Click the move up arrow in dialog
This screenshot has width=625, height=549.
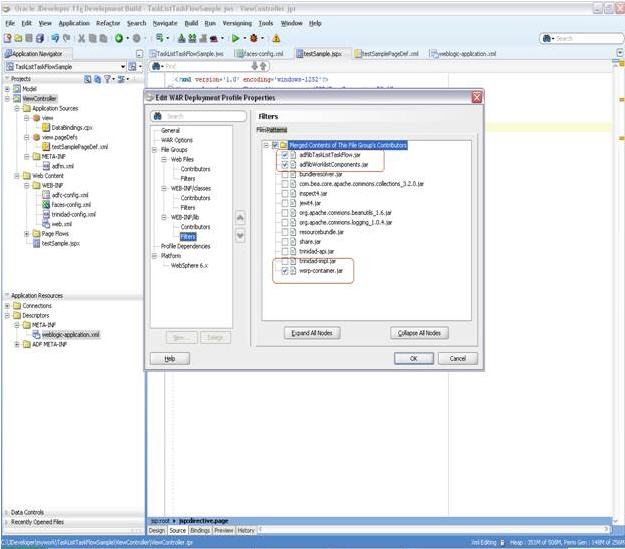240,218
